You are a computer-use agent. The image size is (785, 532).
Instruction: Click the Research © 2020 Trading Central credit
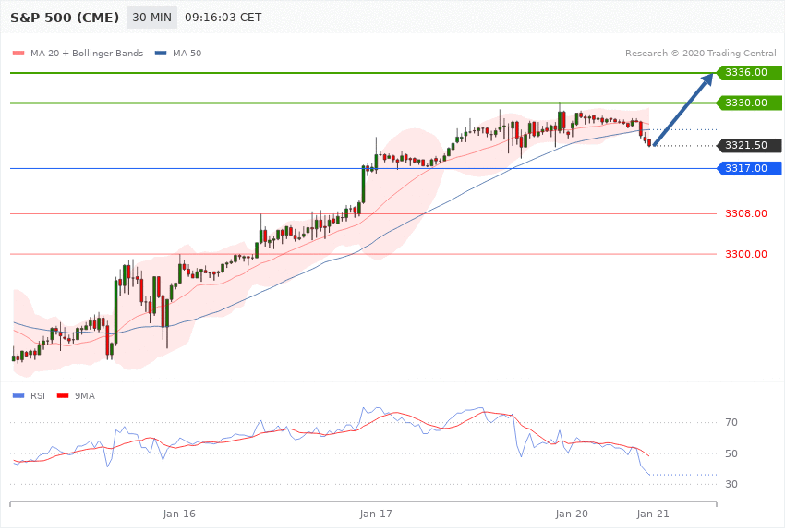700,53
